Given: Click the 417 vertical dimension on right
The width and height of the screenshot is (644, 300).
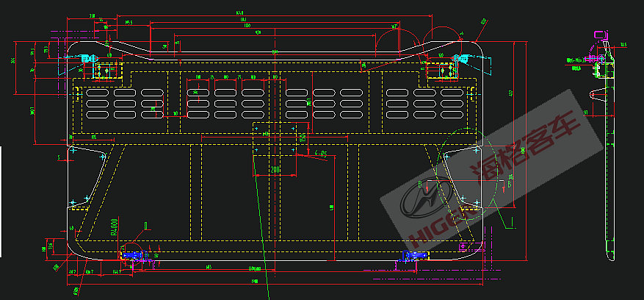Looking at the screenshot, I should 512,93.
